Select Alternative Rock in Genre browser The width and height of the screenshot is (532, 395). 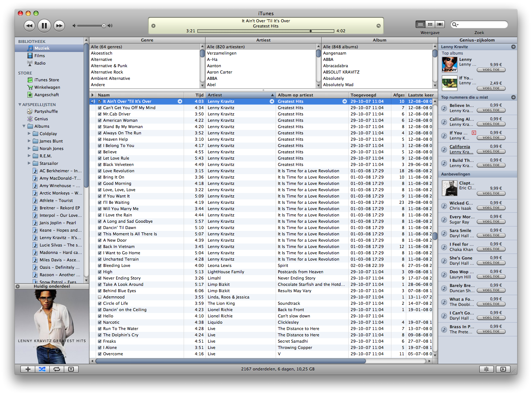[x=107, y=72]
